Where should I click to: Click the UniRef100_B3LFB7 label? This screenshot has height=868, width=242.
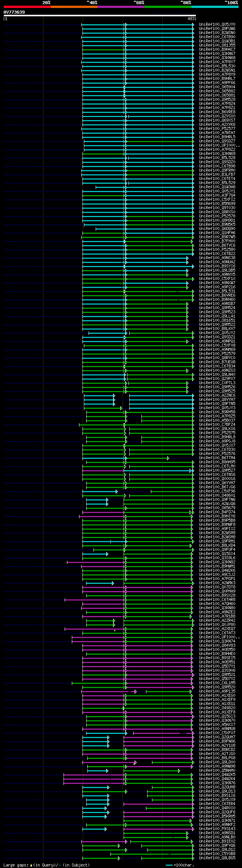217,175
